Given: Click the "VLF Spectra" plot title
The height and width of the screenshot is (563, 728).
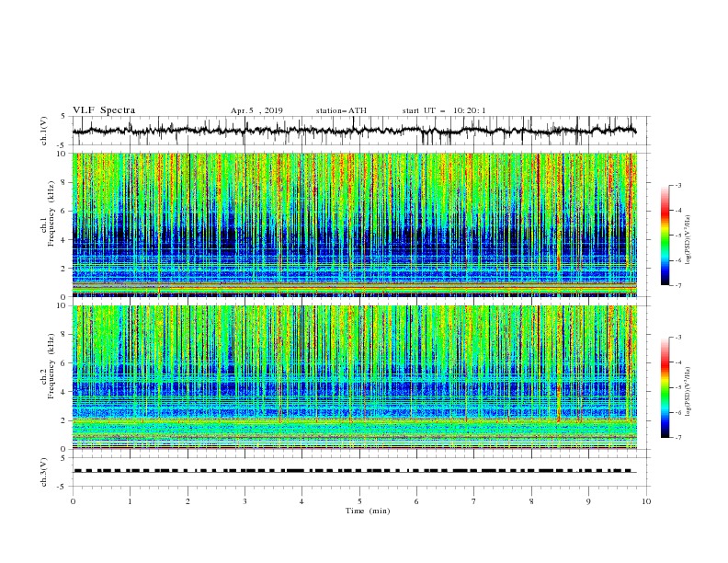Looking at the screenshot, I should pyautogui.click(x=104, y=110).
